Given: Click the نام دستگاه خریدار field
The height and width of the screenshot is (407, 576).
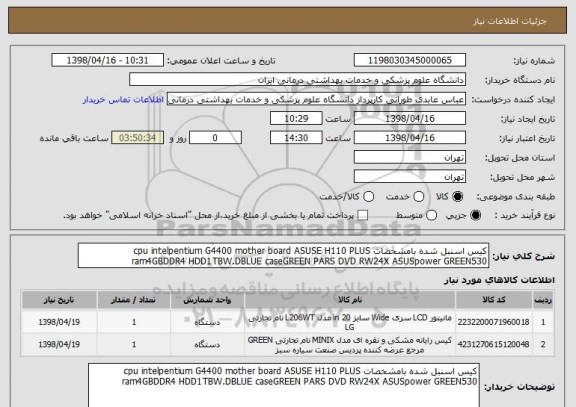Looking at the screenshot, I should coord(298,80).
